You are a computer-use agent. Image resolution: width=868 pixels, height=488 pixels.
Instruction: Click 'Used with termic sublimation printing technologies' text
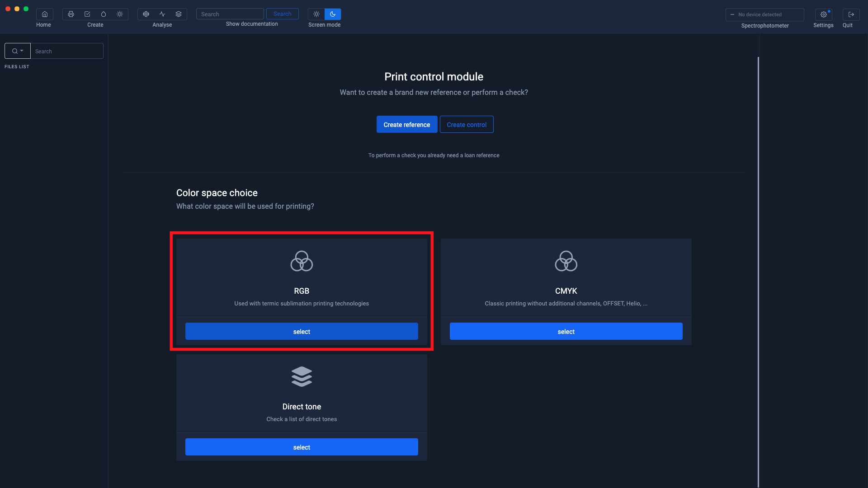(x=302, y=304)
